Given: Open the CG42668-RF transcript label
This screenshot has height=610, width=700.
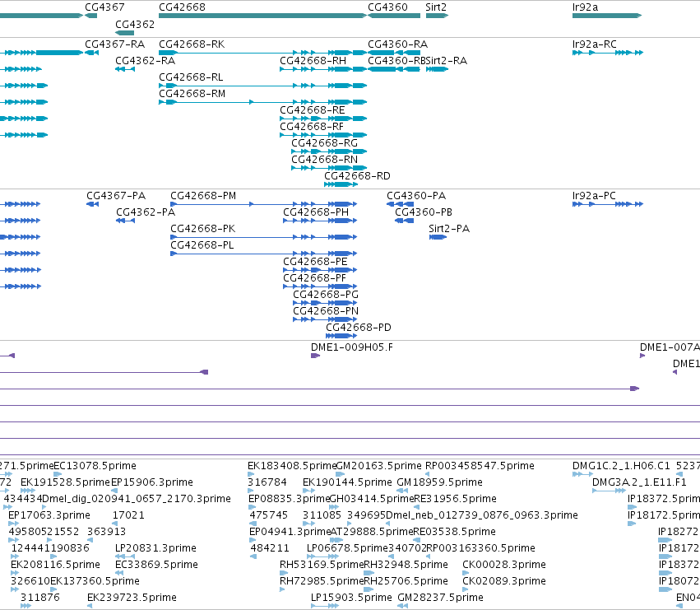Looking at the screenshot, I should coord(312,127).
